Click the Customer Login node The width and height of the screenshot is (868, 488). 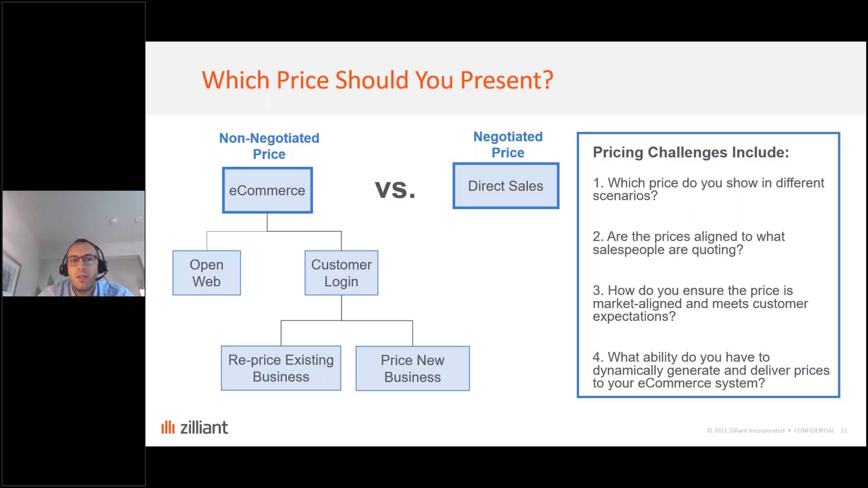(341, 273)
